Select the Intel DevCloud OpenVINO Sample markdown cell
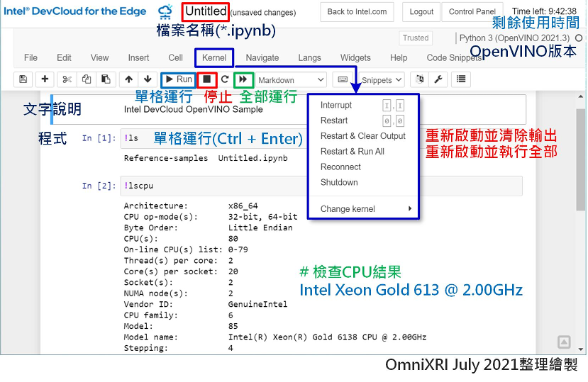Image resolution: width=588 pixels, height=382 pixels. coord(289,109)
